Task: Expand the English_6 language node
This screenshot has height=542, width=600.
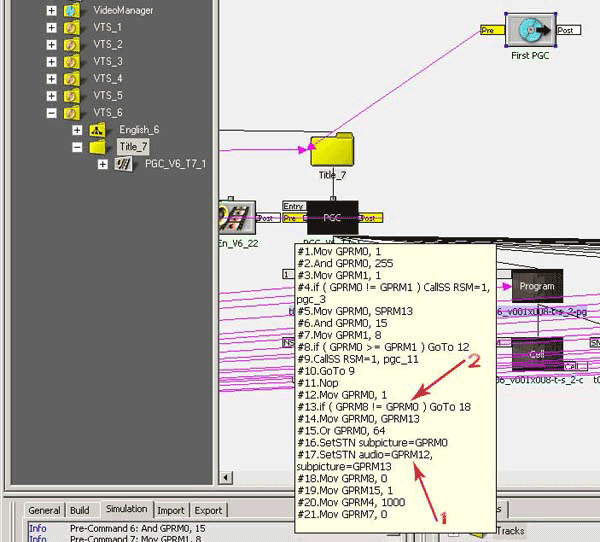Action: [77, 130]
